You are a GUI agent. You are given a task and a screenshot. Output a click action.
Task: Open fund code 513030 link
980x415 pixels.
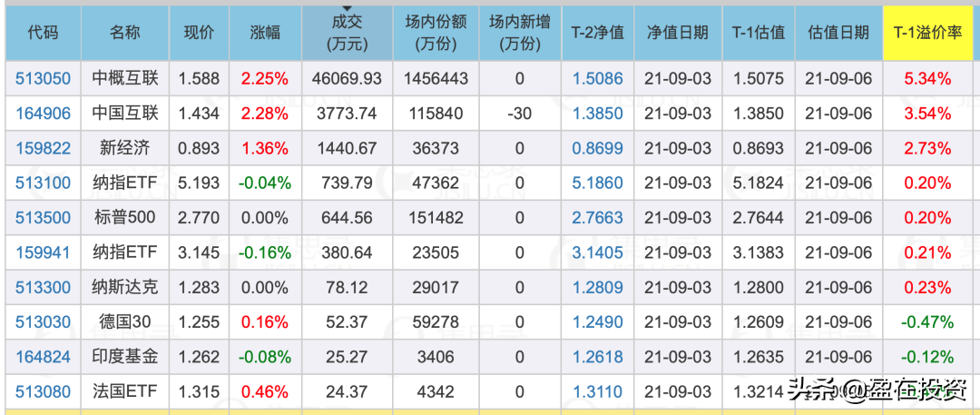43,322
